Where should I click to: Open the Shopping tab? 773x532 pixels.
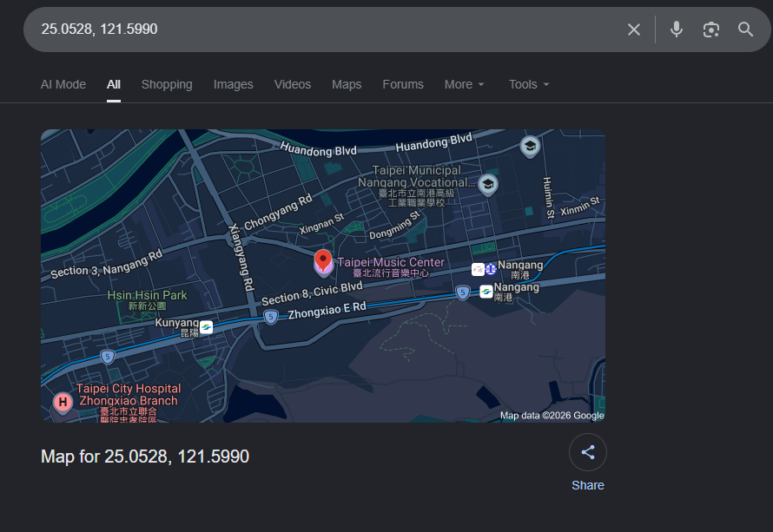tap(167, 84)
